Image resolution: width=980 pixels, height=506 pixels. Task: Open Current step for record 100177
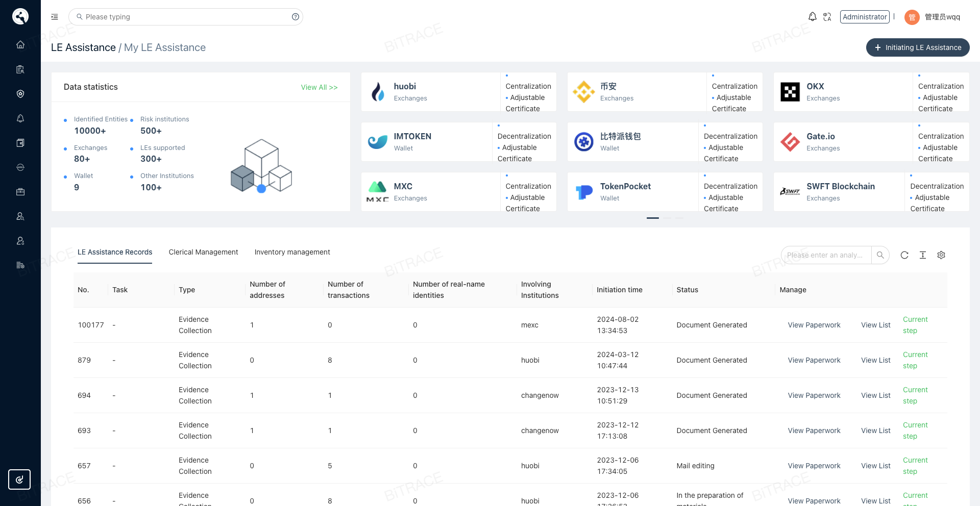915,325
